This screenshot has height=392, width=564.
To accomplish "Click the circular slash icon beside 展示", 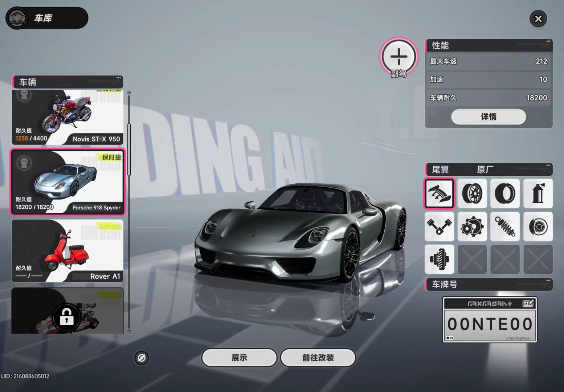I will click(142, 358).
